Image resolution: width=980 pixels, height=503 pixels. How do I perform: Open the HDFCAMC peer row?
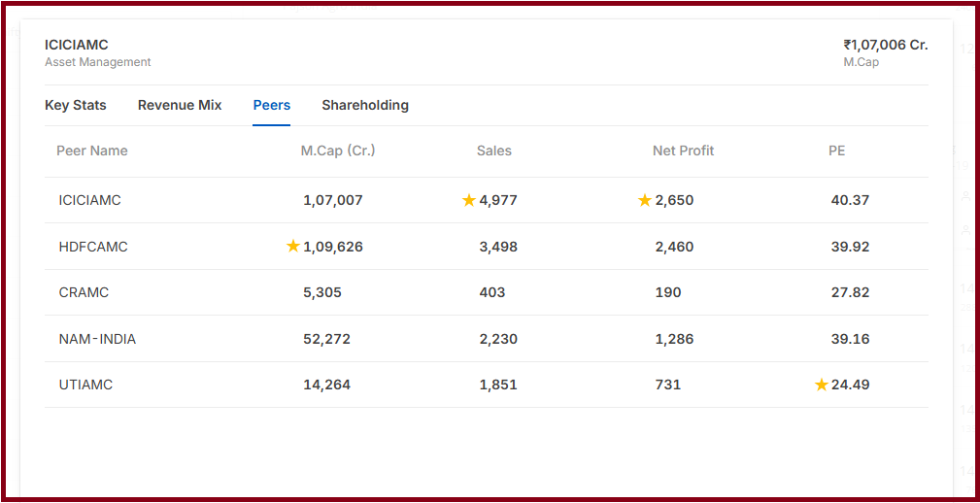93,247
